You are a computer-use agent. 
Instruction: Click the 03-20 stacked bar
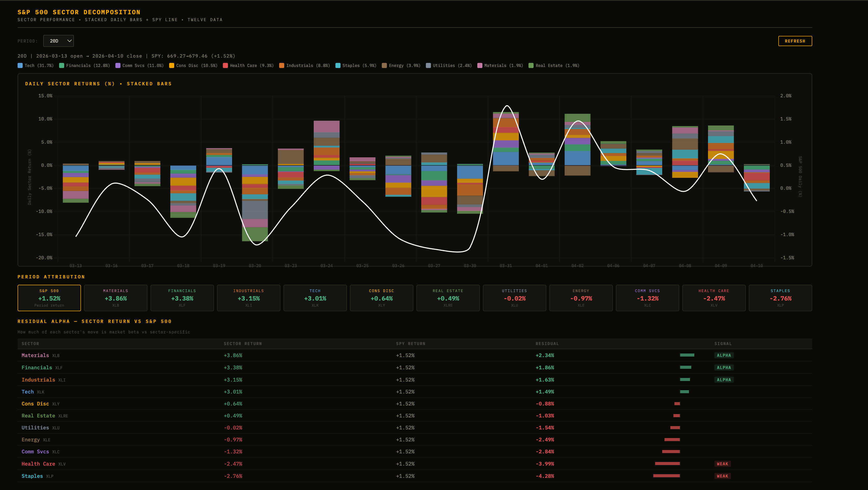click(x=255, y=202)
